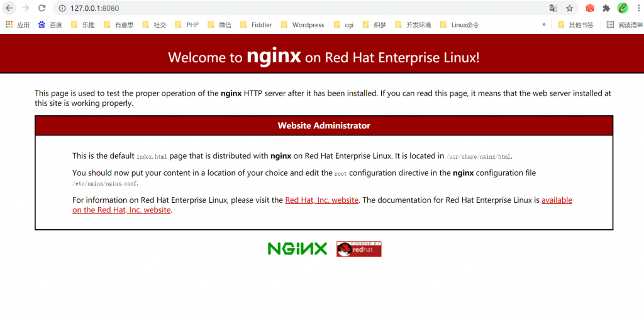Open the 社交 bookmark folder
This screenshot has height=318, width=644.
tap(155, 25)
